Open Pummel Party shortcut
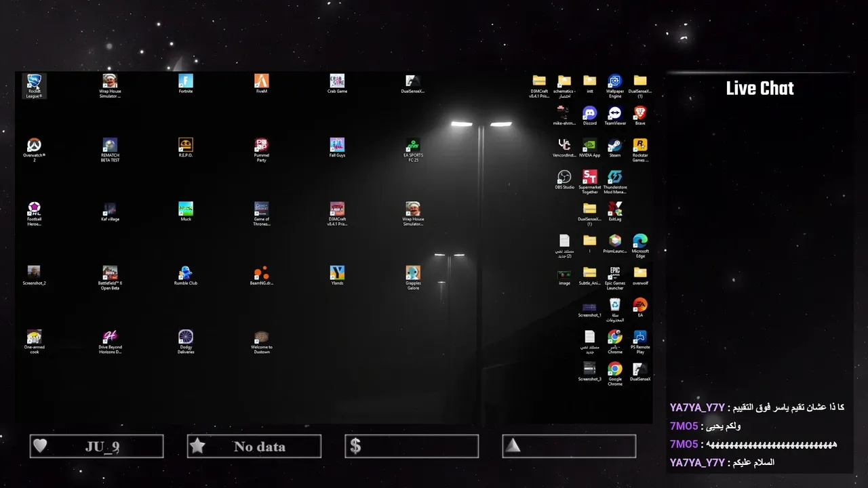868x488 pixels. [262, 150]
